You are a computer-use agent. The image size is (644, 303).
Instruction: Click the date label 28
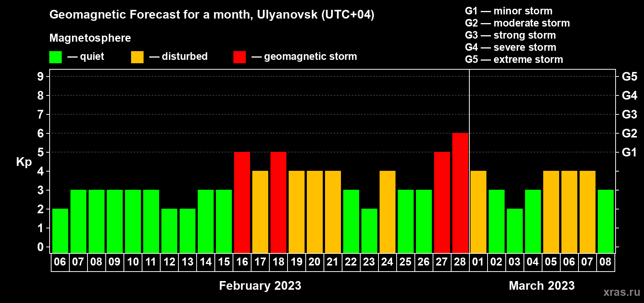click(x=460, y=262)
